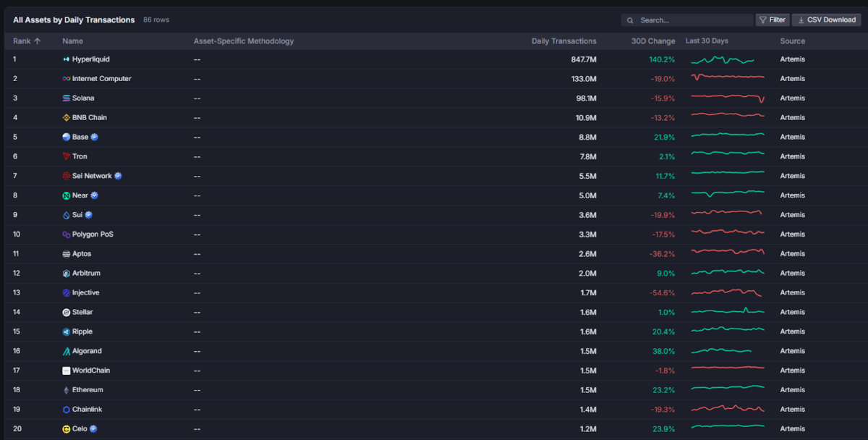Click the -54.6% 30D change value
This screenshot has width=868, height=440.
coord(663,293)
